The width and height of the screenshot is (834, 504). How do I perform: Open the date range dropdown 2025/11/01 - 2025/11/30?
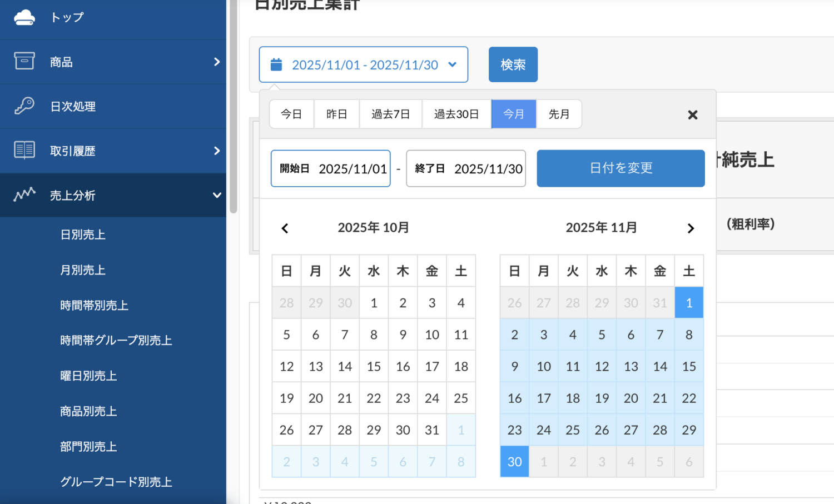364,64
